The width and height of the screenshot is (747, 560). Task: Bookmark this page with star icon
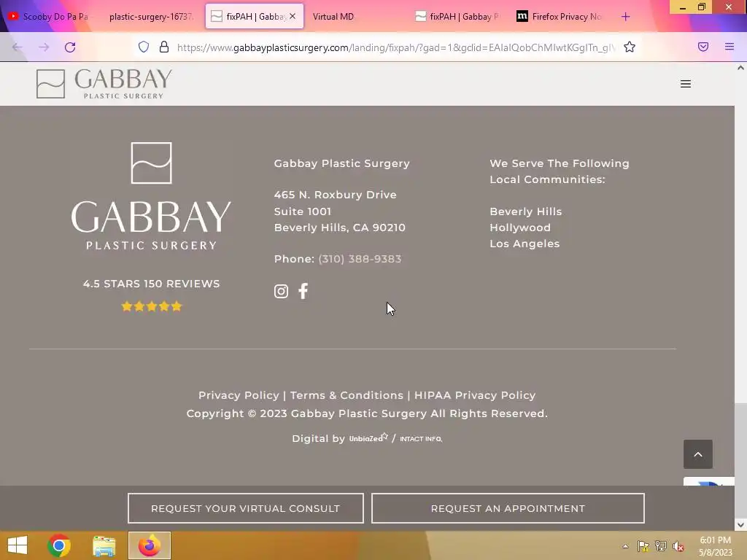(x=630, y=47)
